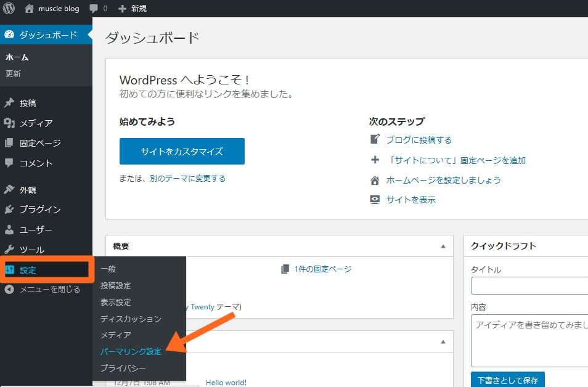Click the house icon beside ホームページを設定しましょう
The height and width of the screenshot is (387, 588).
coord(375,181)
